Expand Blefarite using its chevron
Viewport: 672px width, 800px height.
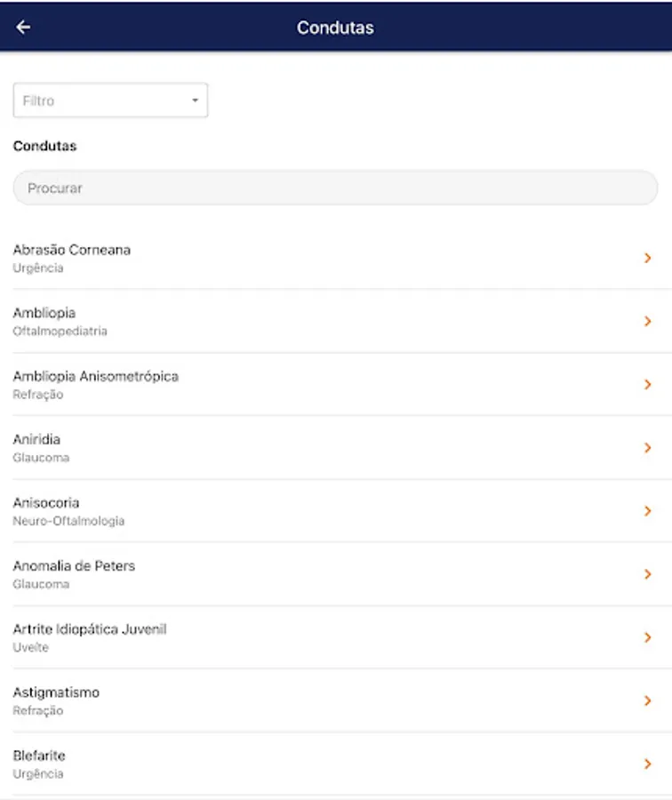point(648,764)
